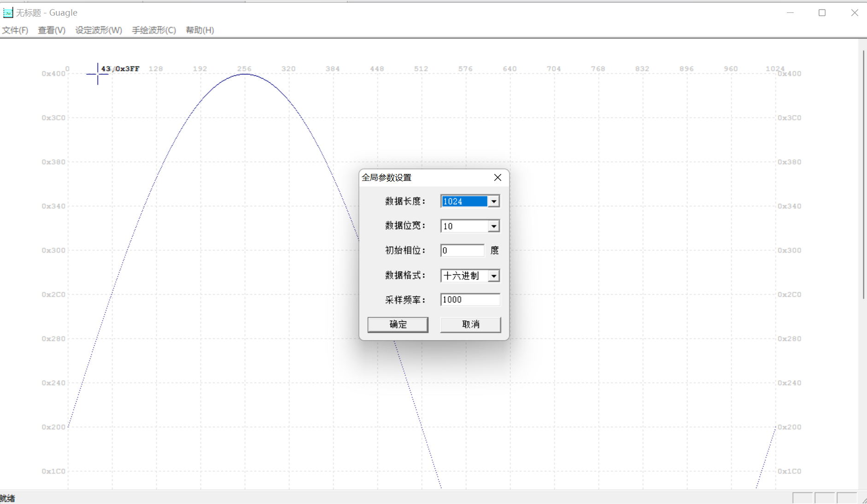Open the 设定波形(W) menu
This screenshot has height=504, width=867.
(99, 30)
